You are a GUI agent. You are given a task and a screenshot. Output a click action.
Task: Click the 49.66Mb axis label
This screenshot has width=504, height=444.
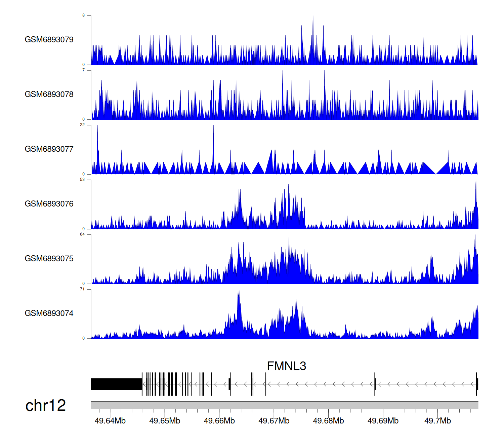(219, 421)
